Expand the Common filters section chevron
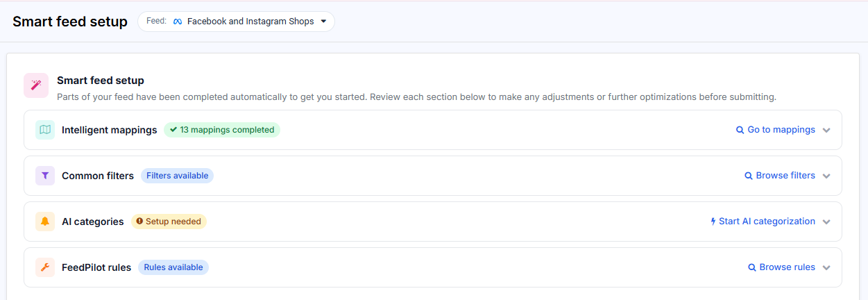 [x=826, y=176]
